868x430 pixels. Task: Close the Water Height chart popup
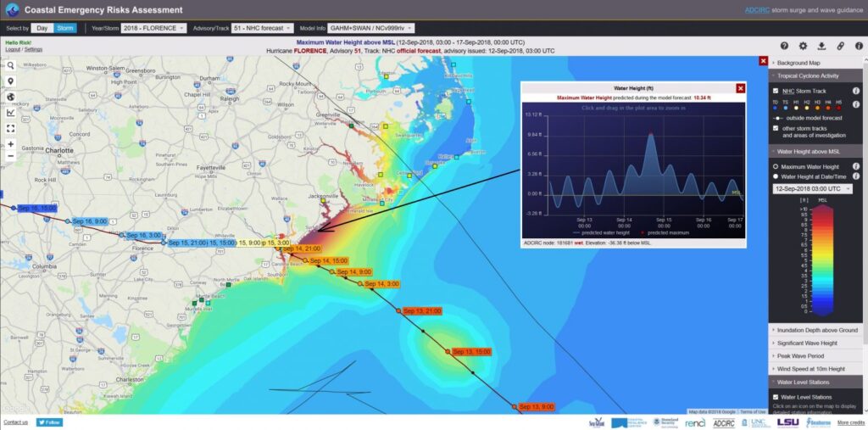(741, 88)
